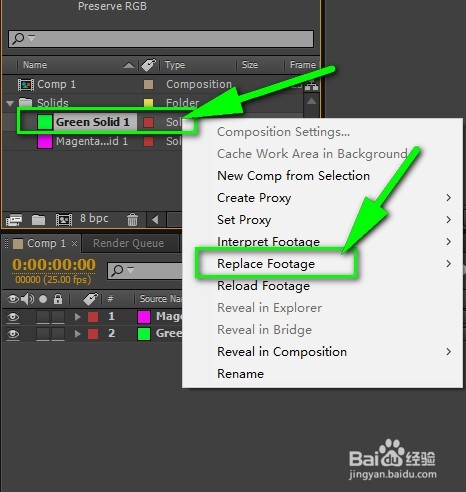
Task: Click the Label tag column header in the timeline
Action: [x=91, y=299]
